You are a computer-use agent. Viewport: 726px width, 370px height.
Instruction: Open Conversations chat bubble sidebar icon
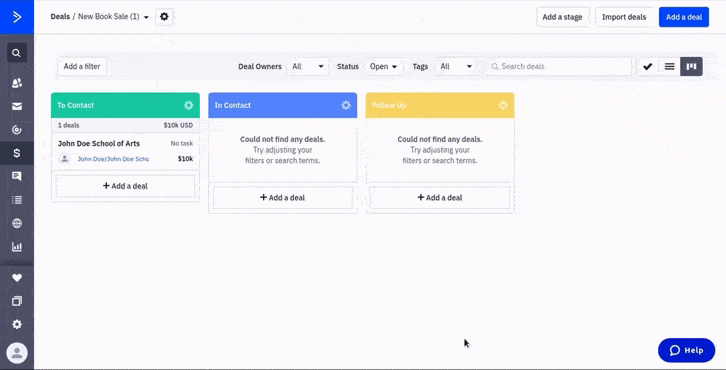(17, 176)
